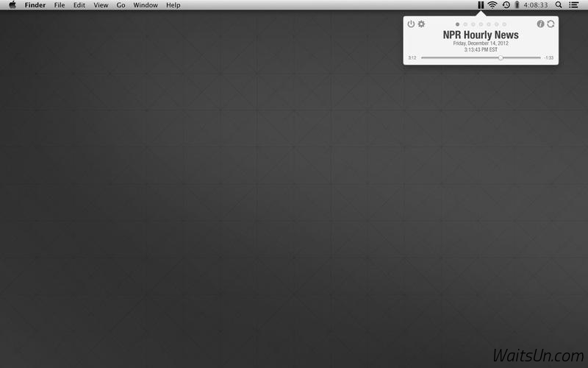Screen dimensions: 588x368
Task: Open the Time Machine menu bar icon
Action: click(506, 5)
